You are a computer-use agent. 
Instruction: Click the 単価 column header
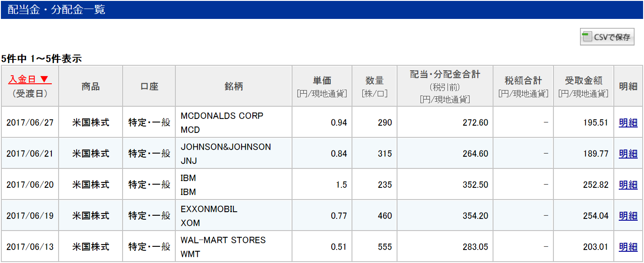coord(322,86)
